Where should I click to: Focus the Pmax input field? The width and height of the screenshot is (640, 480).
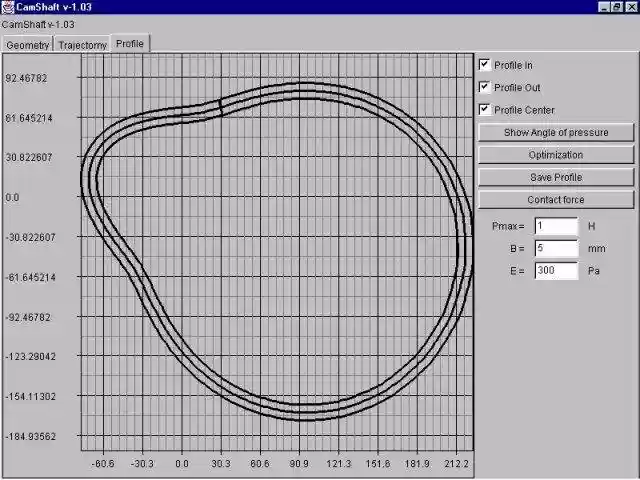point(556,227)
